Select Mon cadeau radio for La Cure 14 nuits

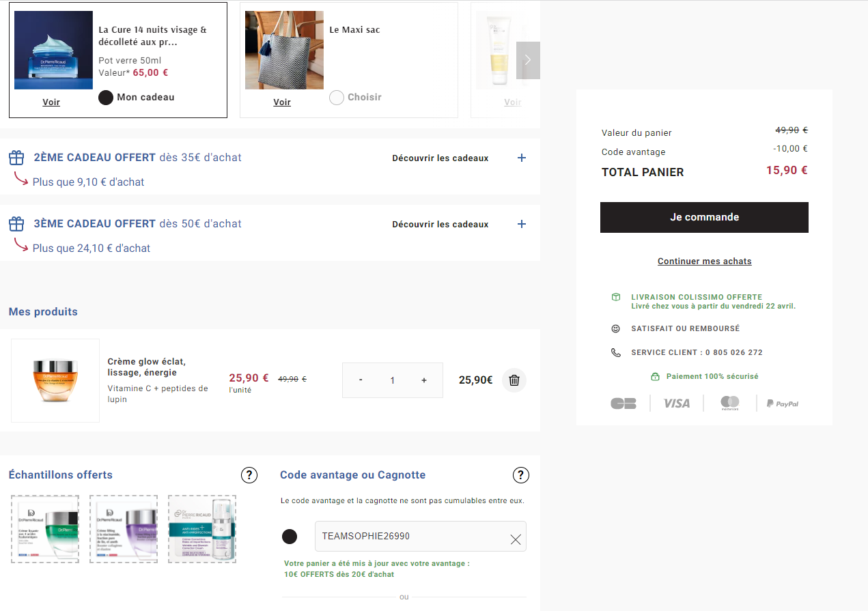pos(106,97)
